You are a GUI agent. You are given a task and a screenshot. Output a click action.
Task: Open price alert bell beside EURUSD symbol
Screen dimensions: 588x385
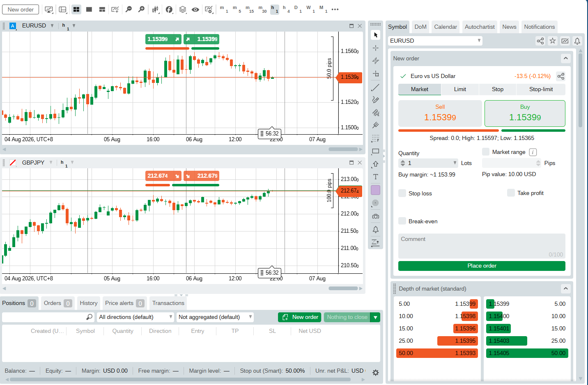[x=577, y=41]
